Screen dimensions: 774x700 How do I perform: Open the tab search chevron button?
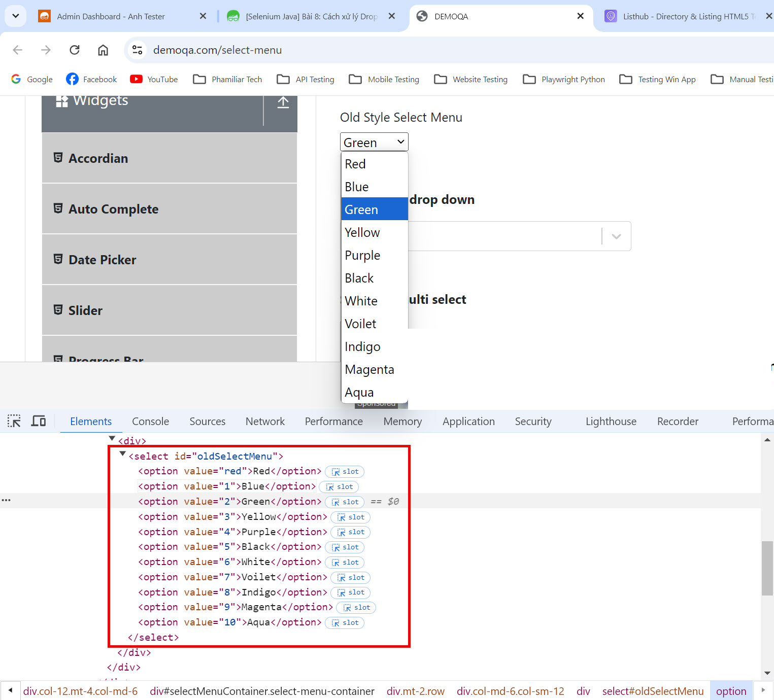point(15,16)
